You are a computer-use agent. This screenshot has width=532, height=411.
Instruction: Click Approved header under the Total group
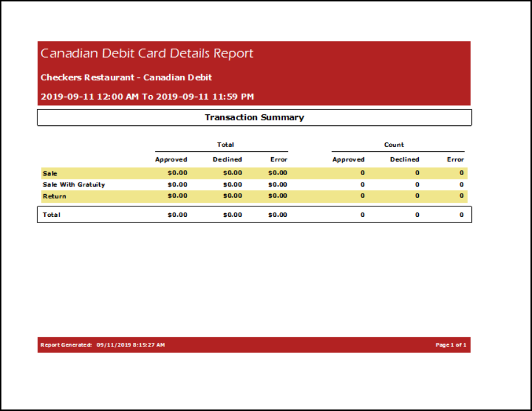pyautogui.click(x=171, y=160)
